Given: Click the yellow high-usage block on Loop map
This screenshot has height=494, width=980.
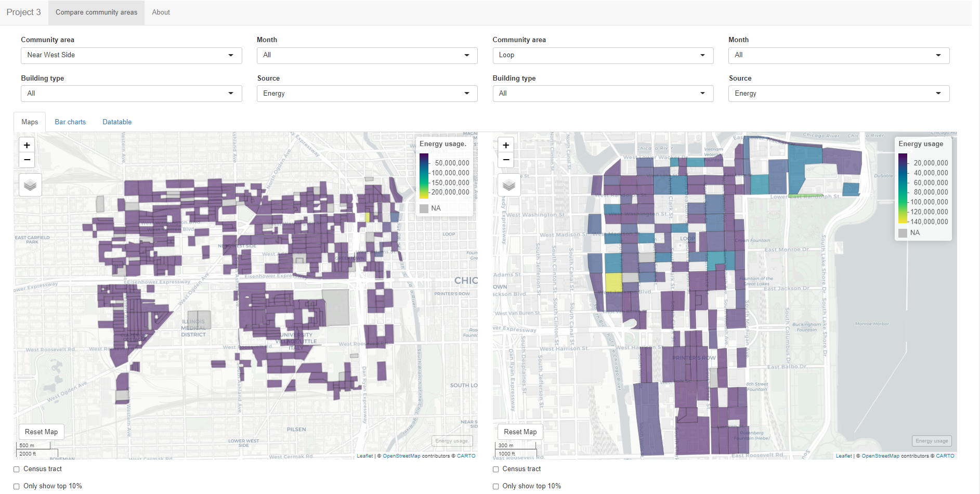Looking at the screenshot, I should (613, 282).
